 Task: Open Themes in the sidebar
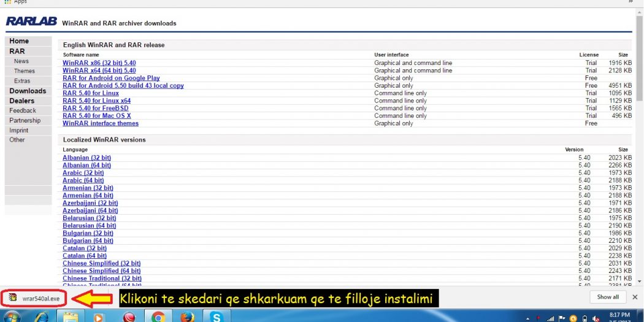25,71
